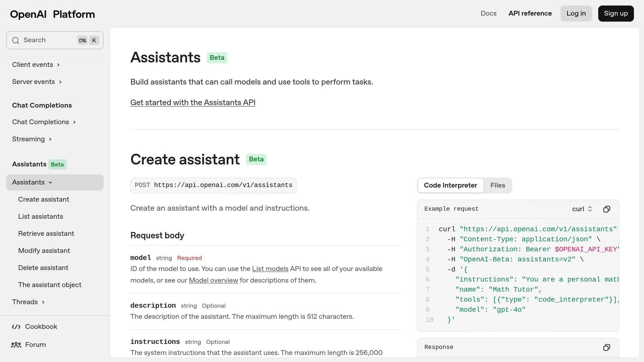Go to Create assistant in sidebar
This screenshot has height=362, width=644.
tap(44, 200)
